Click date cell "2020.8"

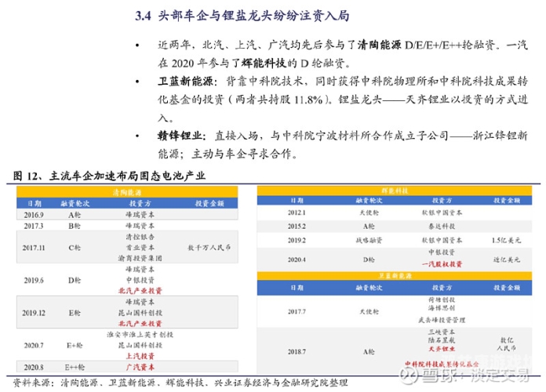34,367
